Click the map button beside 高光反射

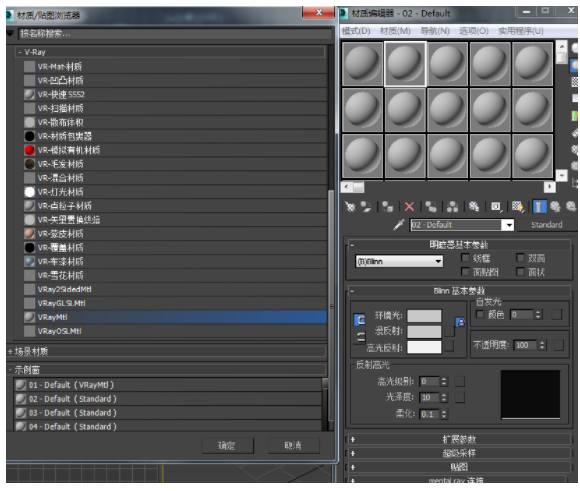449,346
